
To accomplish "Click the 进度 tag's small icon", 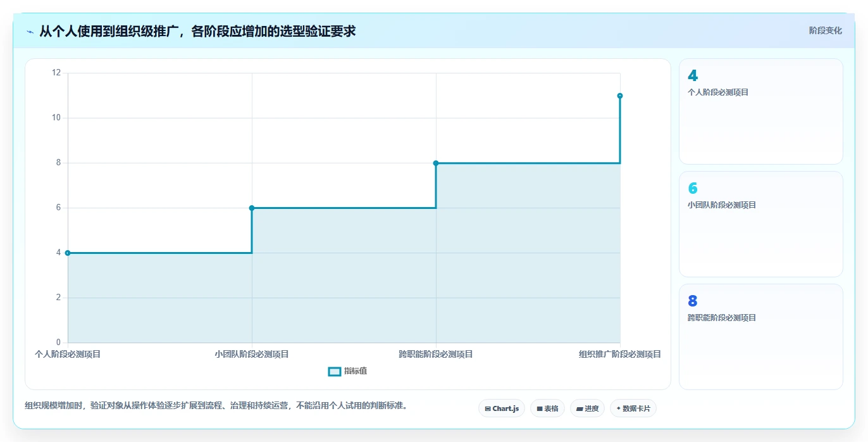I will [x=580, y=409].
